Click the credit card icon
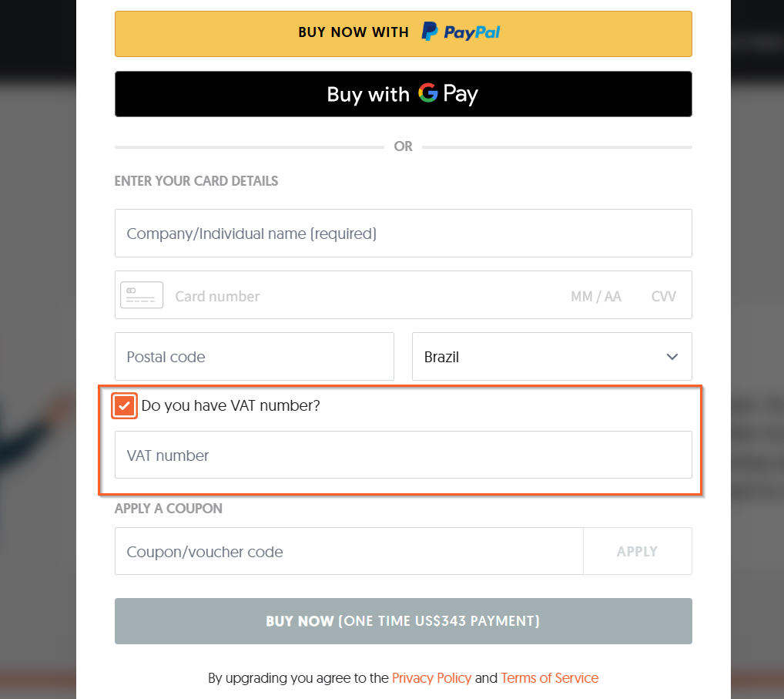The height and width of the screenshot is (699, 784). point(142,295)
